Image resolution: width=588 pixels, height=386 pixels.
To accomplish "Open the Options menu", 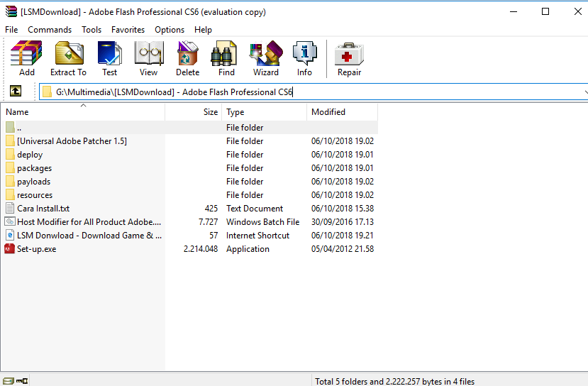I will click(x=170, y=30).
